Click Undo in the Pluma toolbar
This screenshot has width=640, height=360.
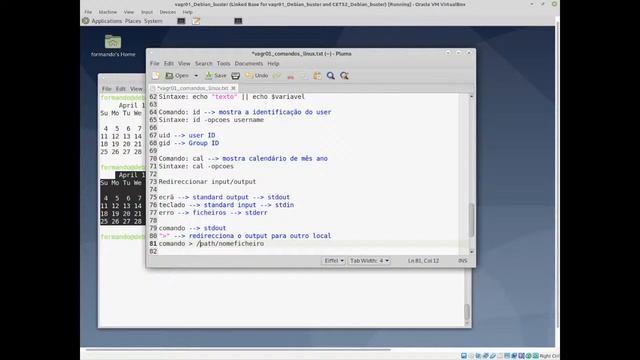257,76
